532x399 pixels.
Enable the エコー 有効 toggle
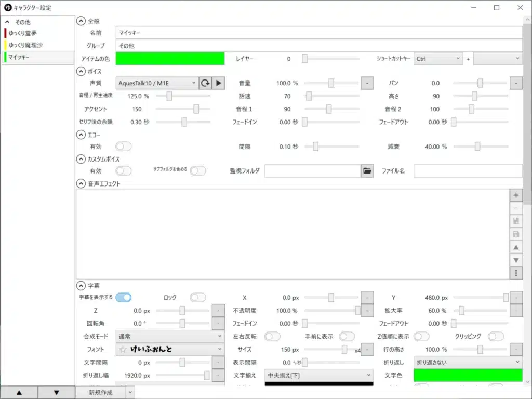tap(124, 147)
